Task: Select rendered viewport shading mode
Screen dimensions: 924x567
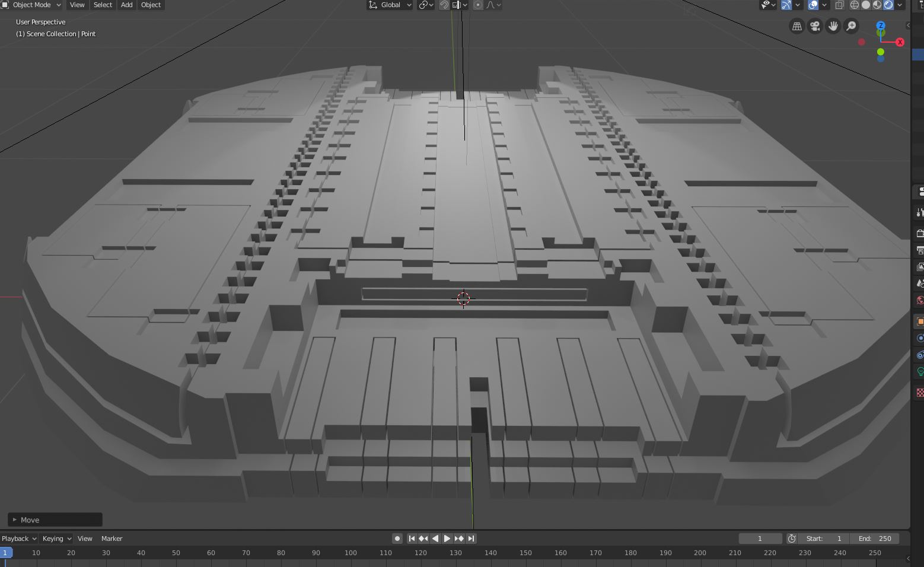Action: [x=888, y=5]
